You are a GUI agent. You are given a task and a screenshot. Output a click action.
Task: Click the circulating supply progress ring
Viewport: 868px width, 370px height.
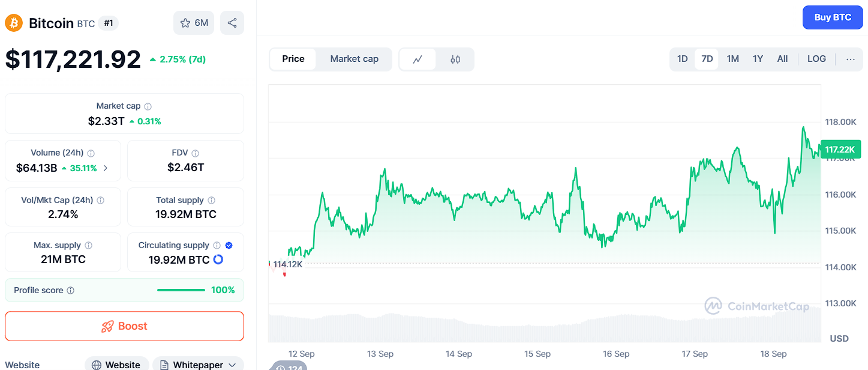tap(218, 259)
